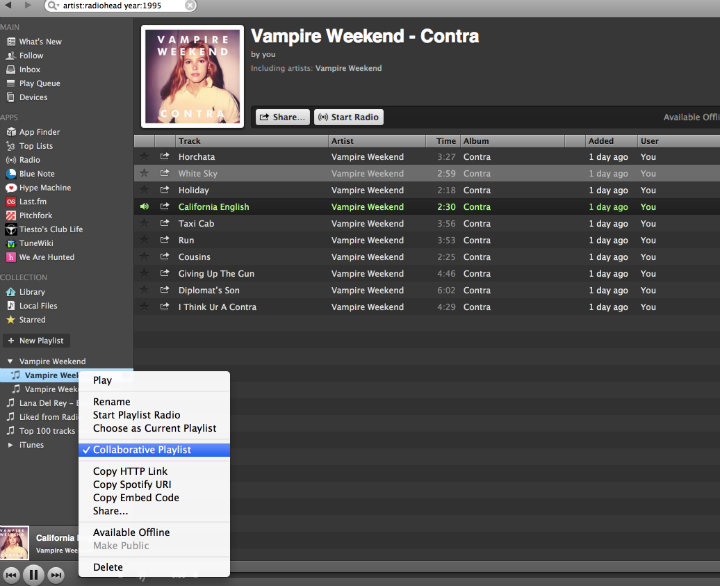The width and height of the screenshot is (720, 586).
Task: Select Choose as Current Playlist
Action: click(x=154, y=428)
